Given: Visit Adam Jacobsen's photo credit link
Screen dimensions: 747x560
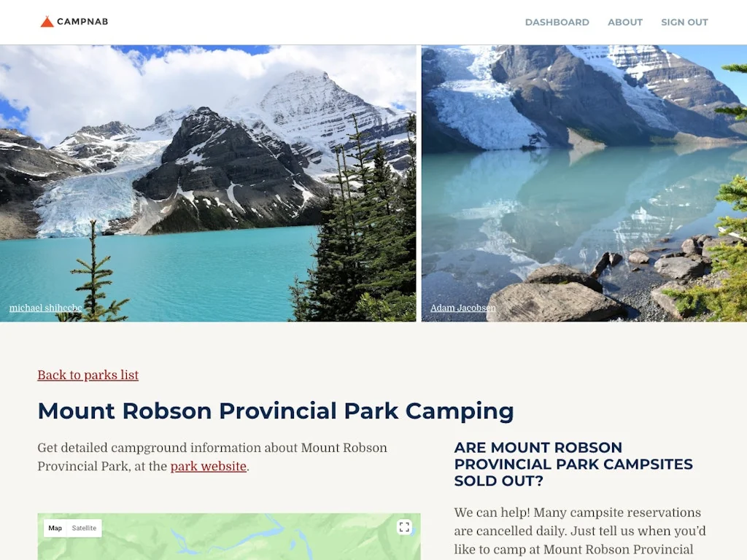Looking at the screenshot, I should click(463, 308).
